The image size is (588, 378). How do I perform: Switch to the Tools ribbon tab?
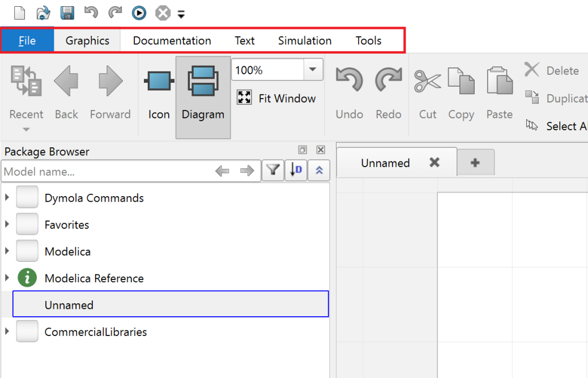point(368,40)
